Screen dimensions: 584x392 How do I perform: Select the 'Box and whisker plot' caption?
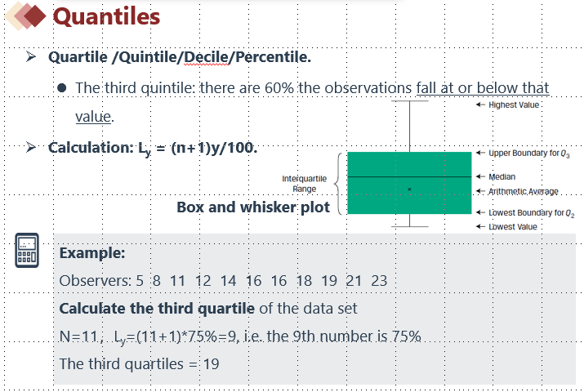253,207
